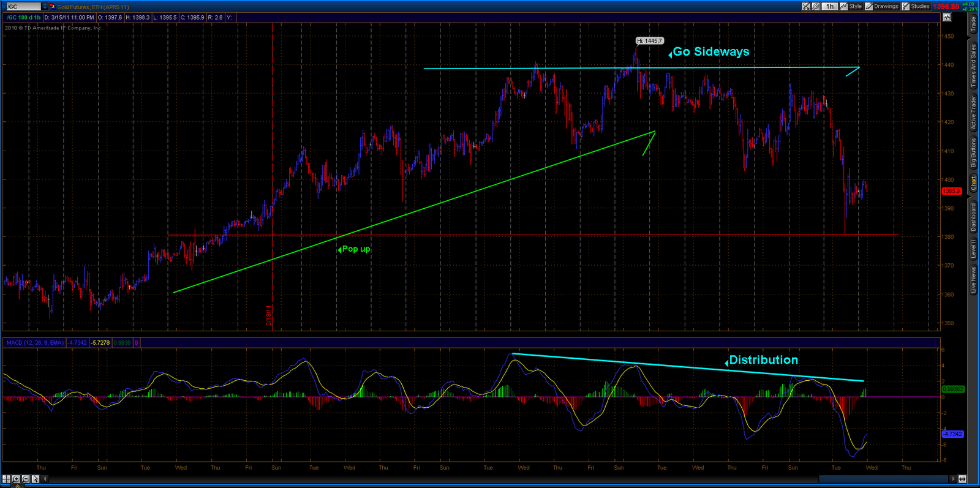Expand the double-chevron panel at the bottom edge

pos(17,486)
